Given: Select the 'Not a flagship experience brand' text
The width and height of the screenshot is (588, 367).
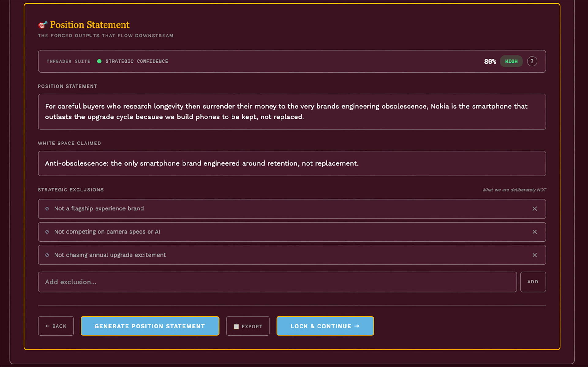Looking at the screenshot, I should (x=99, y=208).
